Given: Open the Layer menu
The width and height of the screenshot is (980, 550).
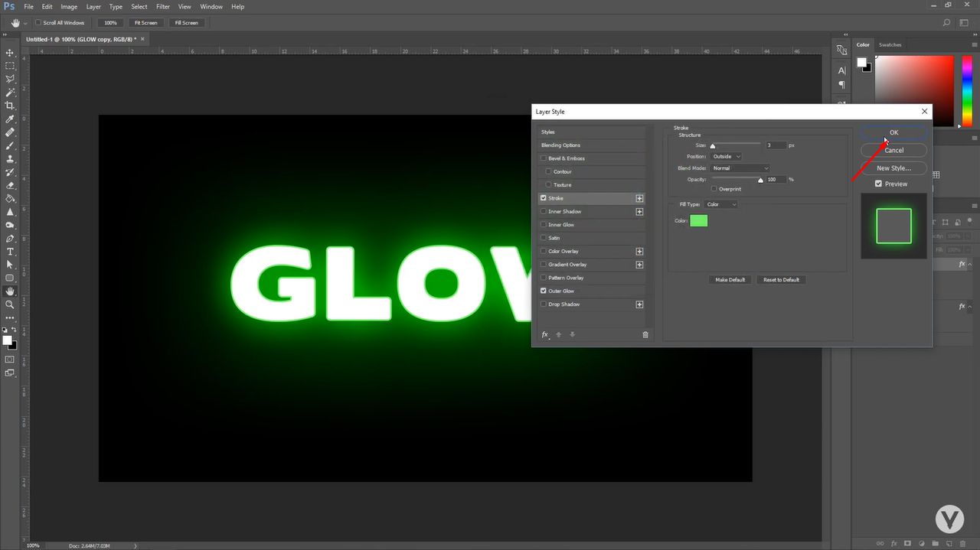Looking at the screenshot, I should [93, 6].
